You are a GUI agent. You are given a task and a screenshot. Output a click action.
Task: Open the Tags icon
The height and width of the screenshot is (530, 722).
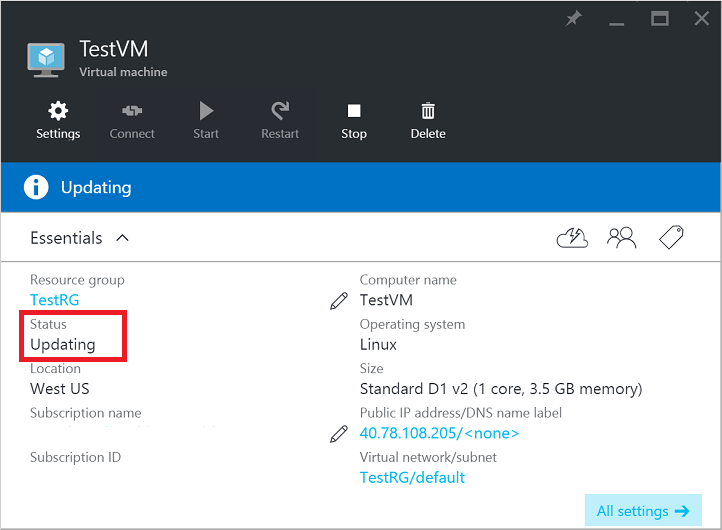point(671,238)
